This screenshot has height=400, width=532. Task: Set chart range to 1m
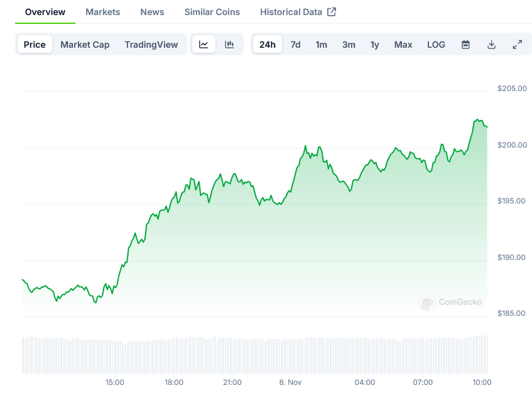click(x=321, y=45)
